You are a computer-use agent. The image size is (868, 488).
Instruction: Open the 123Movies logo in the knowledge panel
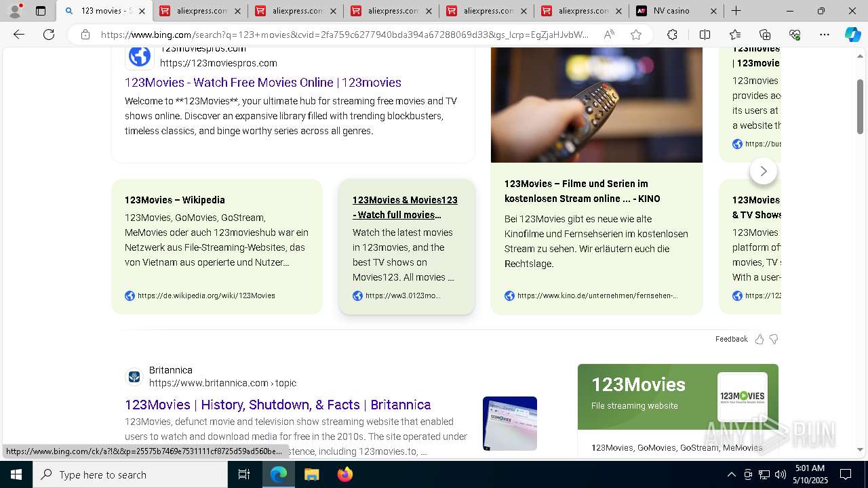[743, 396]
